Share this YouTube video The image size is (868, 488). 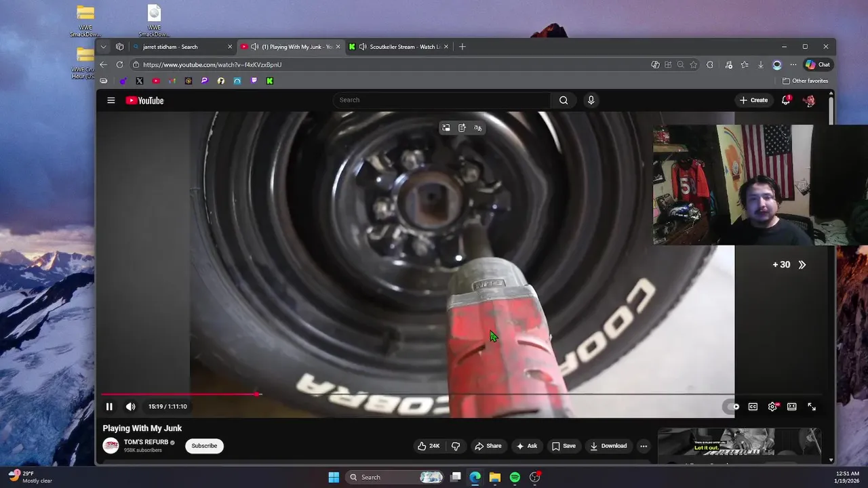point(488,445)
